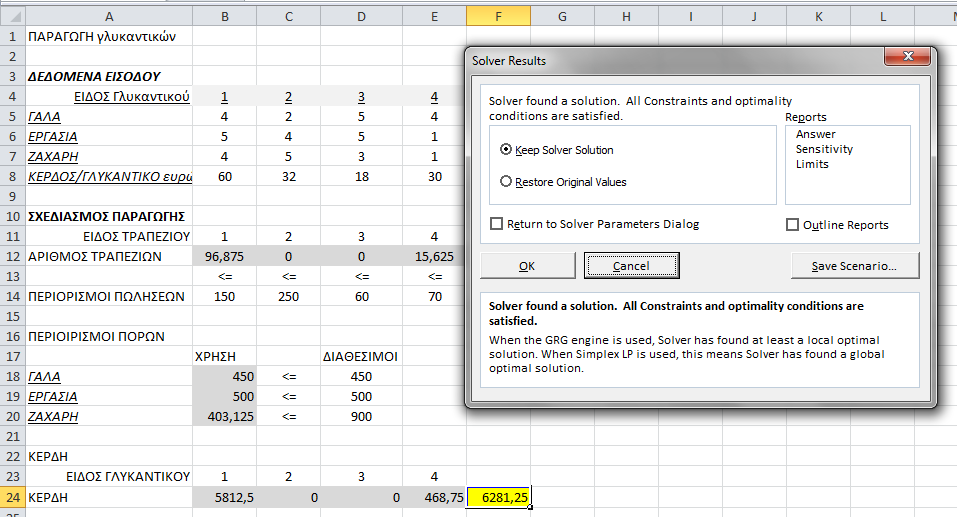Click the ΣΧΕΔΙΑΣΜΟΣ ΠΑΡΑΓΩΓΗΣ heading
Image resolution: width=957 pixels, height=517 pixels.
[109, 217]
